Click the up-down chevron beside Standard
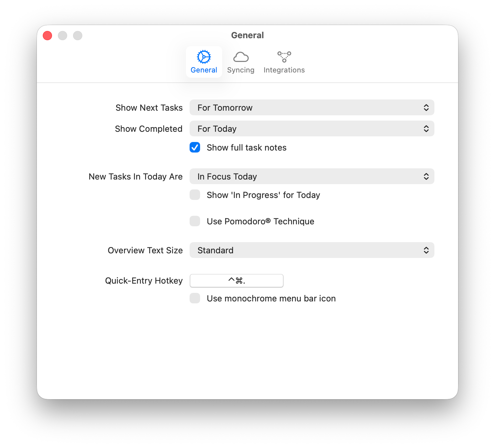The width and height of the screenshot is (495, 448). (426, 250)
